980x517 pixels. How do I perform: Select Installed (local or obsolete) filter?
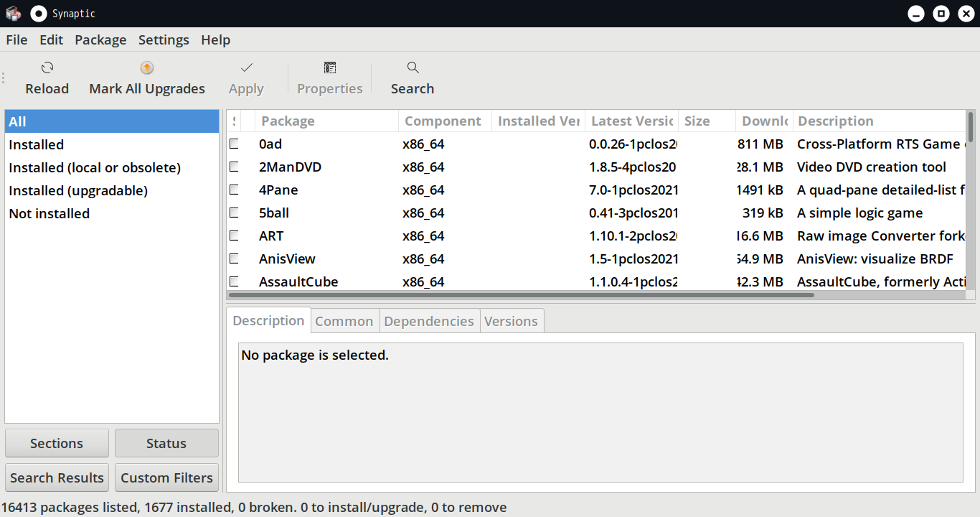(x=112, y=167)
